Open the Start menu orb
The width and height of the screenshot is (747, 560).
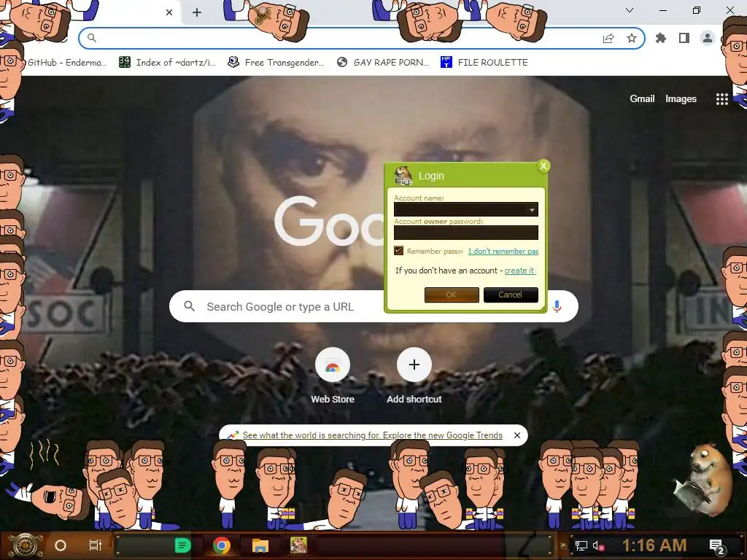click(24, 545)
